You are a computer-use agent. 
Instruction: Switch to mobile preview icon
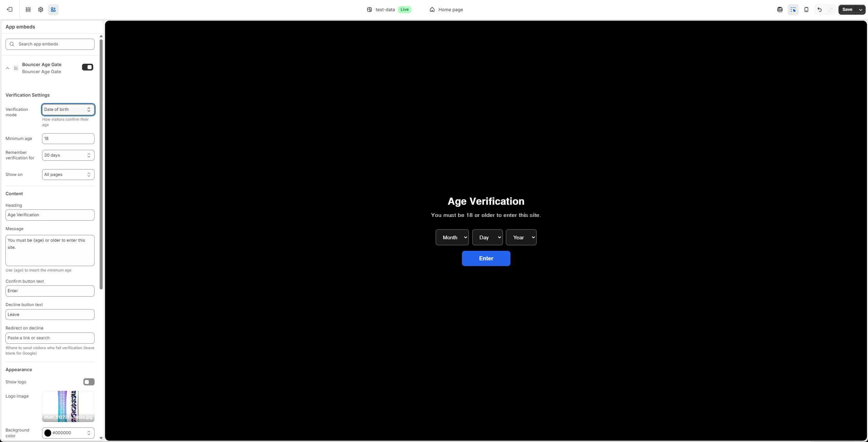pos(806,9)
